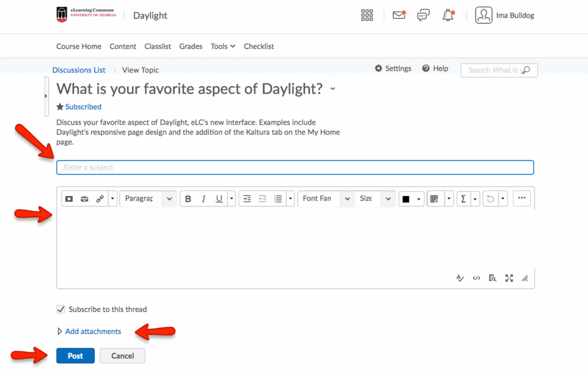Toggle Subscribe to this thread checkbox
The height and width of the screenshot is (370, 588).
[61, 309]
